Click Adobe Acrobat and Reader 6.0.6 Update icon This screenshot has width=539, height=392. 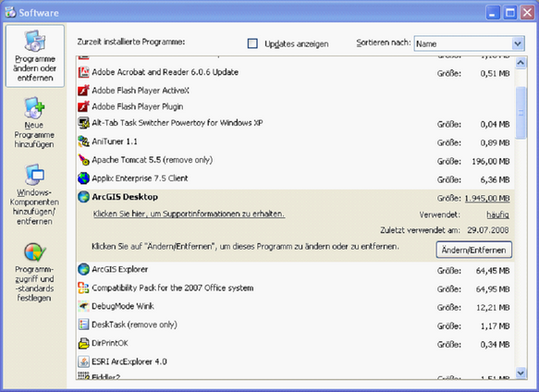click(83, 72)
